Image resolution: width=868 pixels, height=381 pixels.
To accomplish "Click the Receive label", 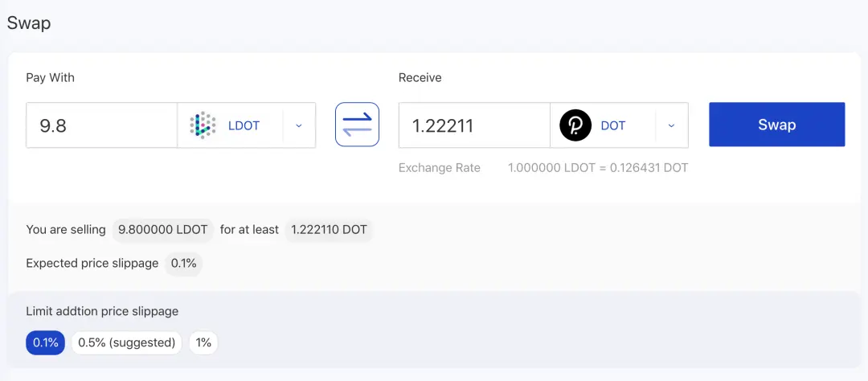I will [420, 78].
